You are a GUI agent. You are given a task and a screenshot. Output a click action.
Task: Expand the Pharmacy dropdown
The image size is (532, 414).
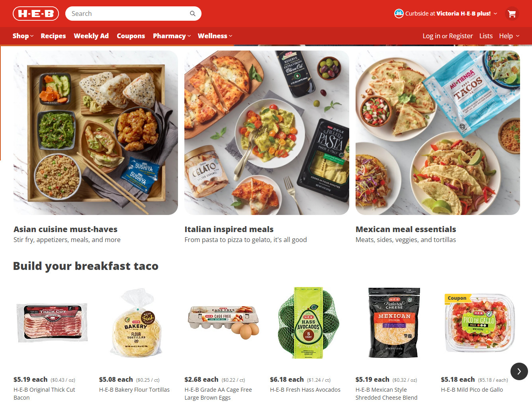[x=172, y=36]
